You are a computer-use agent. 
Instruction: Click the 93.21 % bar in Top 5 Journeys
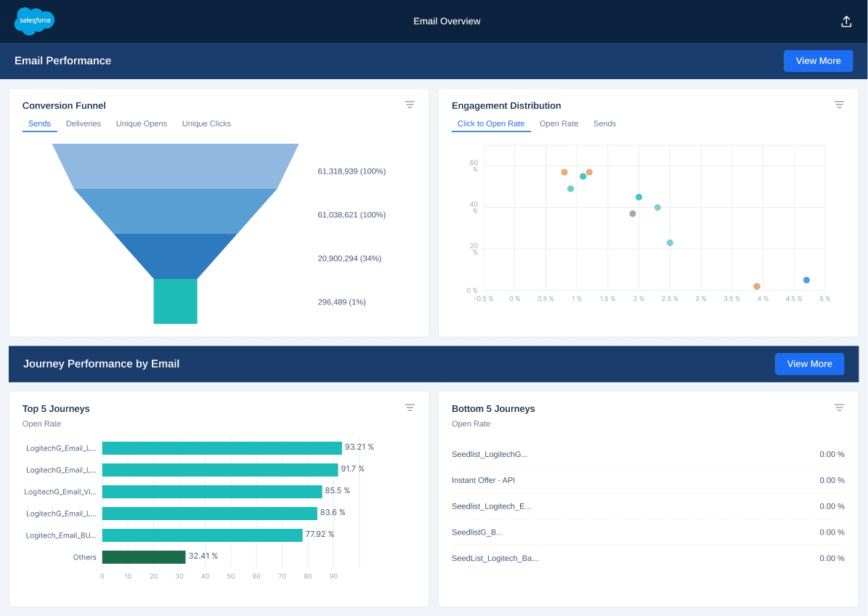[x=222, y=448]
